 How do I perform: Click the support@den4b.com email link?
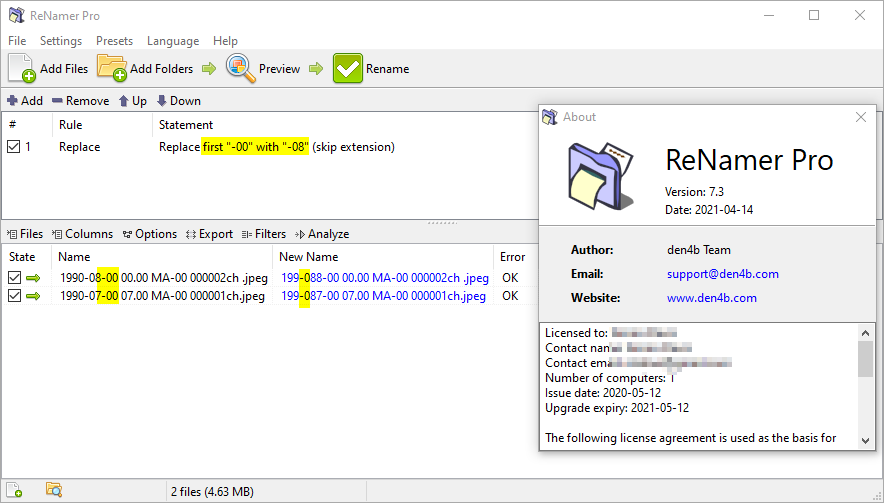click(723, 274)
